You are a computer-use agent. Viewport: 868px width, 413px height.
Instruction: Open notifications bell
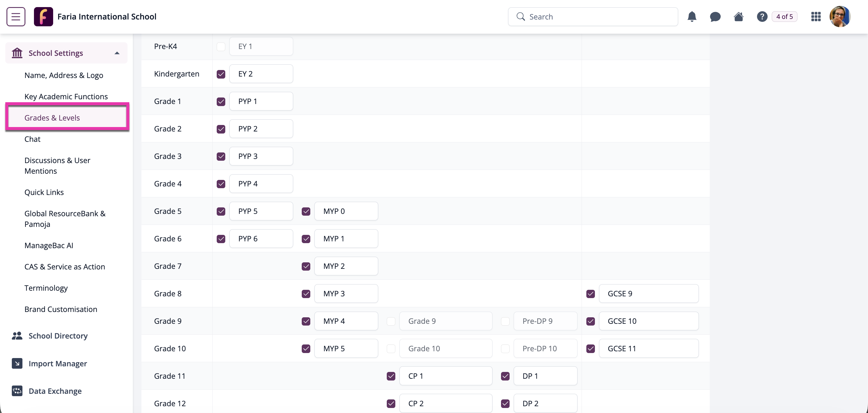pos(692,17)
